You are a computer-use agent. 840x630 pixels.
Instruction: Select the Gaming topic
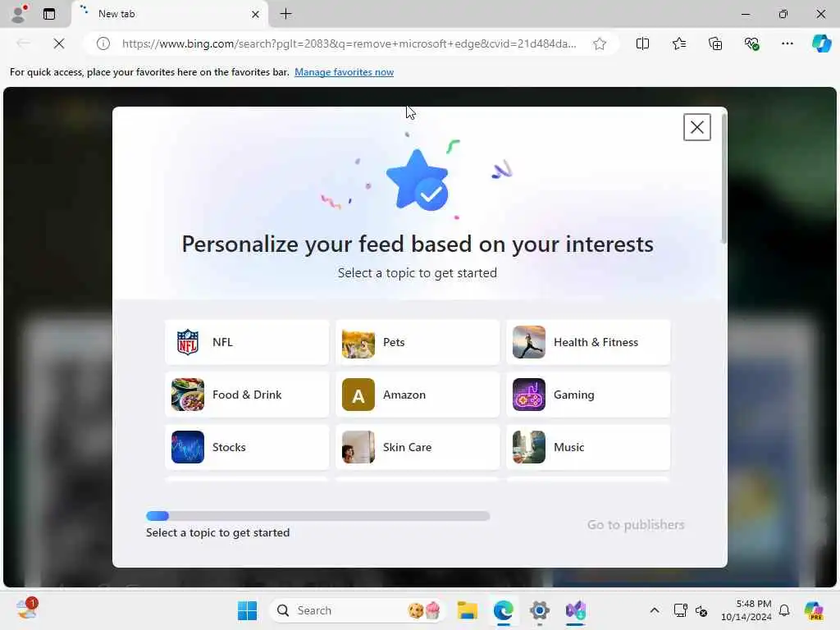point(588,395)
